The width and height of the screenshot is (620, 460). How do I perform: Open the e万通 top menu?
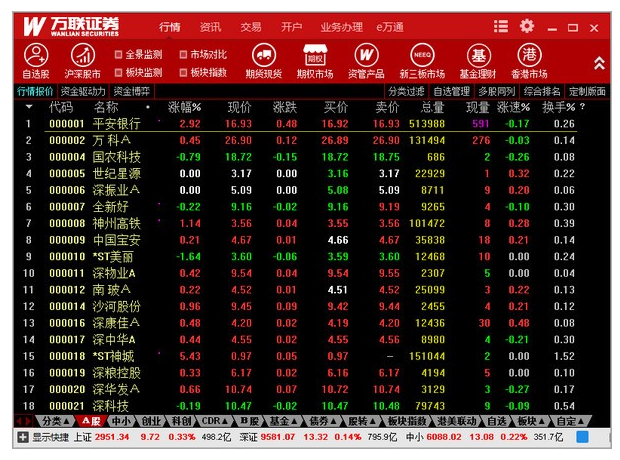point(390,27)
